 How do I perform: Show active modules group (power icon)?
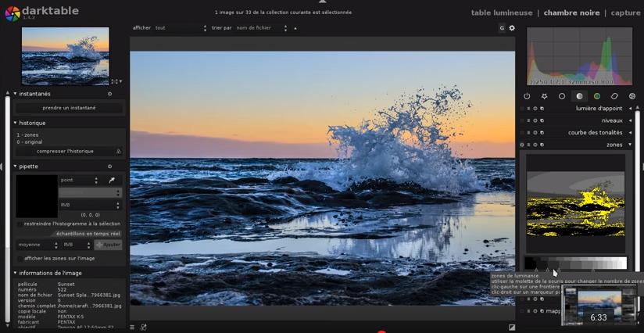[x=527, y=96]
